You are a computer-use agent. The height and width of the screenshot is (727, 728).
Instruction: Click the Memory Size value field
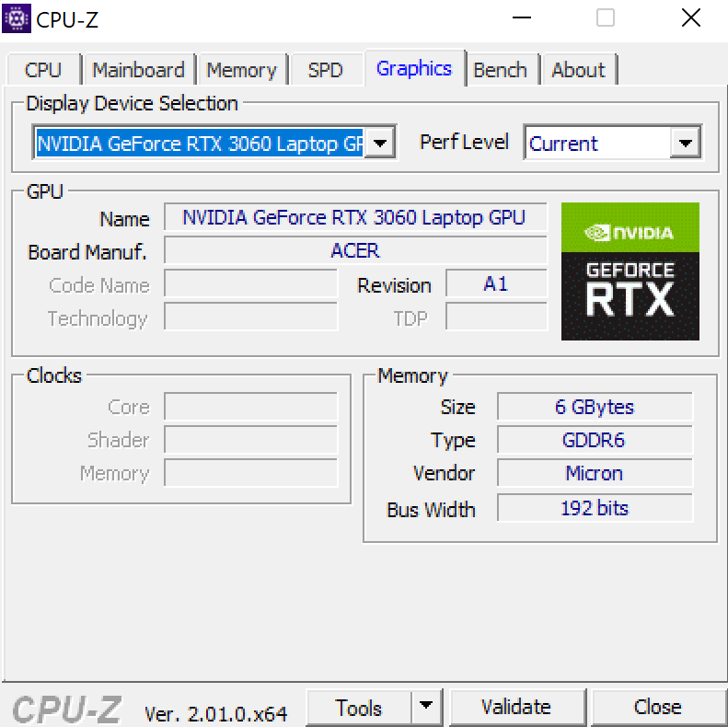pyautogui.click(x=595, y=407)
